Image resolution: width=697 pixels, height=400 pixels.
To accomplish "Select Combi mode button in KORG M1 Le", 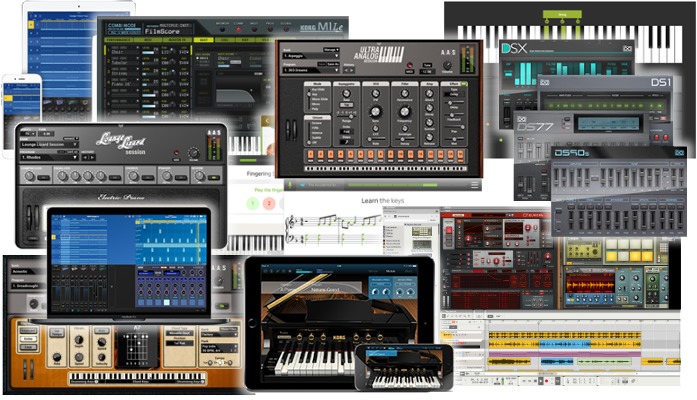I will [x=239, y=30].
